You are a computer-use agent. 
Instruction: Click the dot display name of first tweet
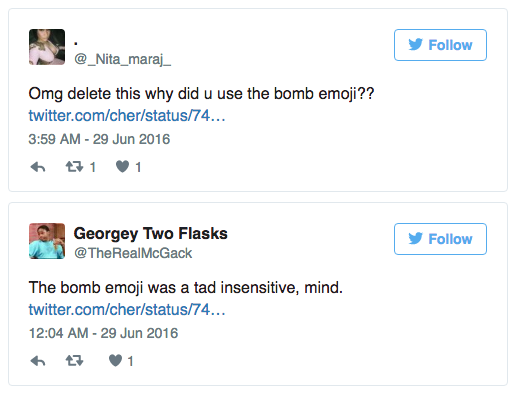(76, 43)
